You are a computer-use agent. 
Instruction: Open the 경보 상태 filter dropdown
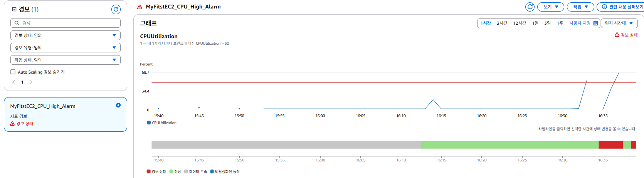66,35
